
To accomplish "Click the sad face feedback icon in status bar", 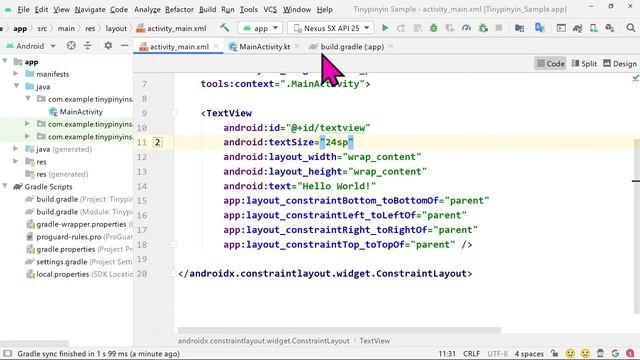I will coord(585,353).
